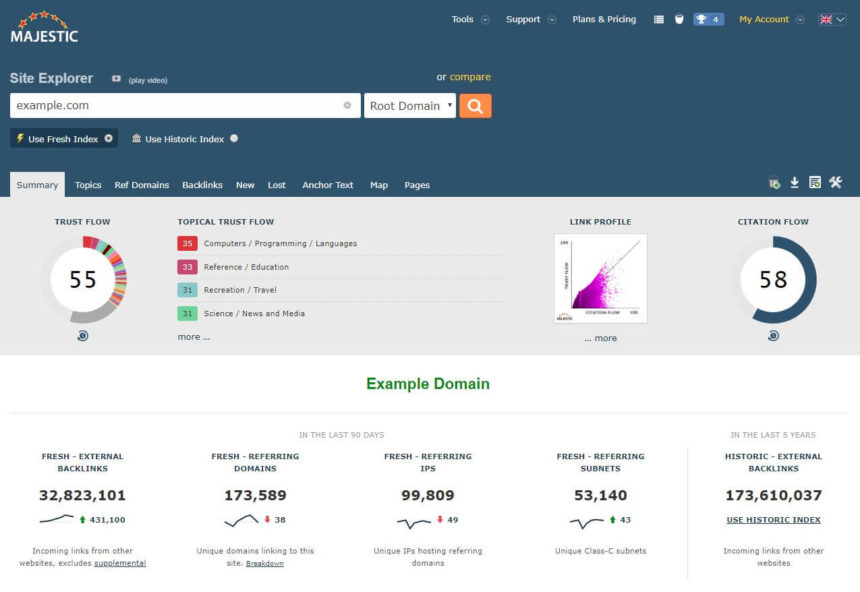The height and width of the screenshot is (592, 860).
Task: Click the bucket icon in header
Action: 679,19
